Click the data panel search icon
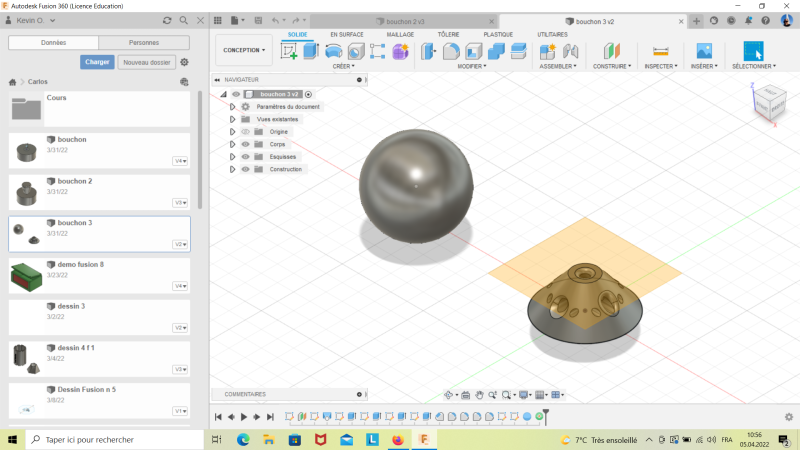 tap(183, 21)
